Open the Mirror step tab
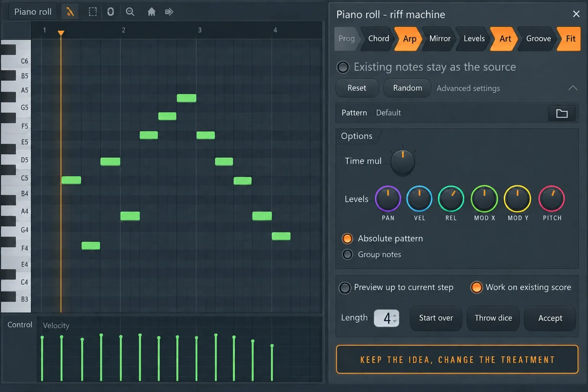The width and height of the screenshot is (588, 392). [440, 39]
